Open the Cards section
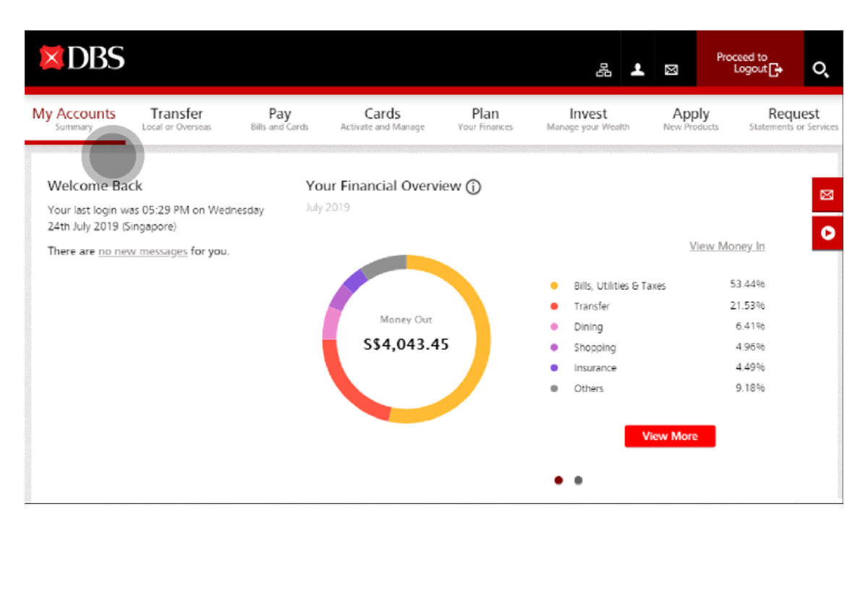 pos(382,114)
